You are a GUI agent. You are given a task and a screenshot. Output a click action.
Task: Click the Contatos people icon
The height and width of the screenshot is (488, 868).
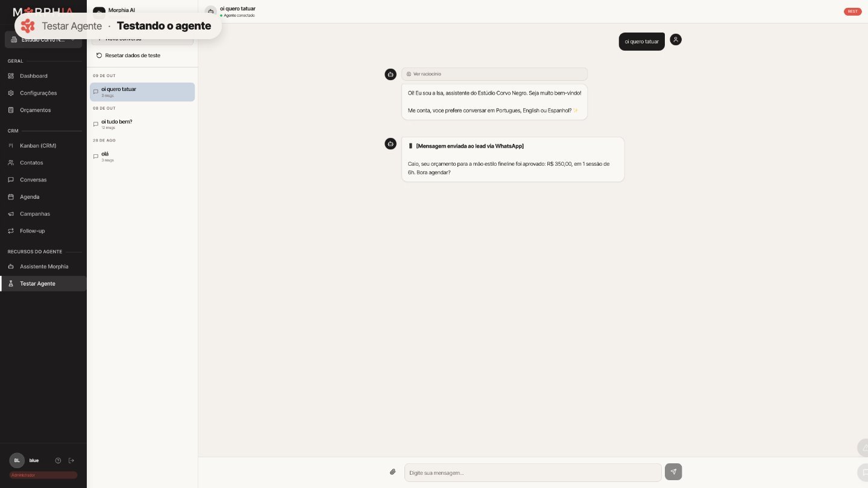11,163
